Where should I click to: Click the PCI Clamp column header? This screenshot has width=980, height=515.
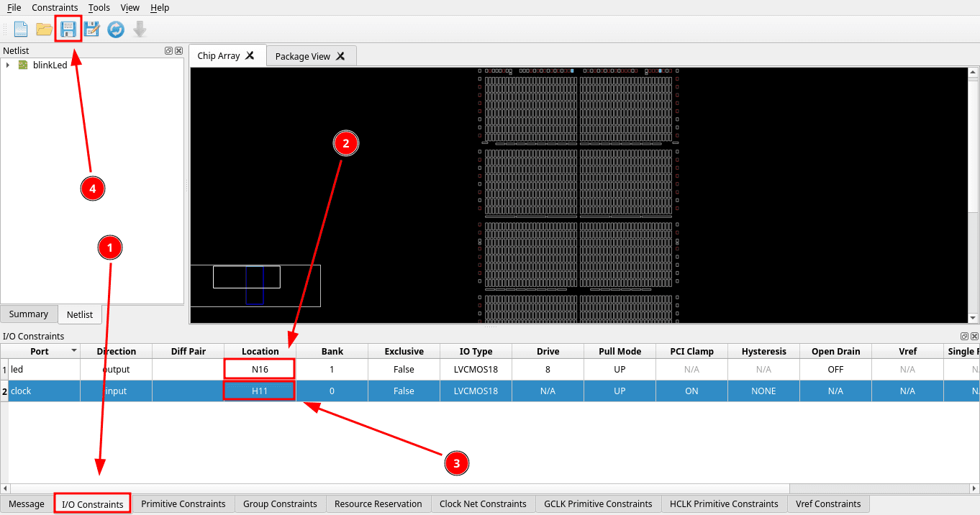pos(691,351)
